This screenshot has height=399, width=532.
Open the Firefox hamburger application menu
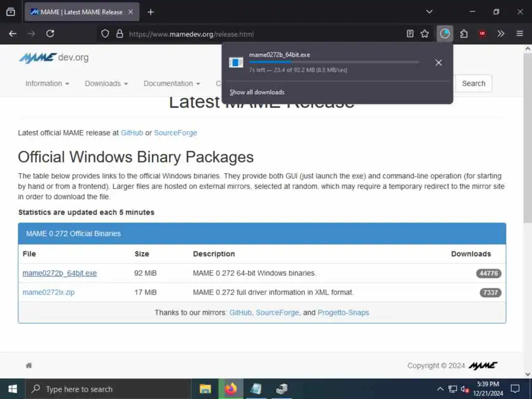(520, 34)
